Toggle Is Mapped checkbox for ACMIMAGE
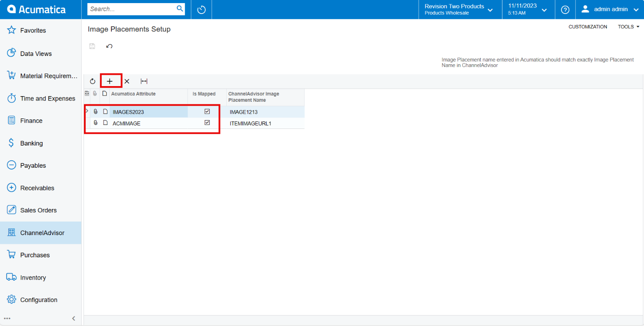This screenshot has height=326, width=644. tap(207, 123)
